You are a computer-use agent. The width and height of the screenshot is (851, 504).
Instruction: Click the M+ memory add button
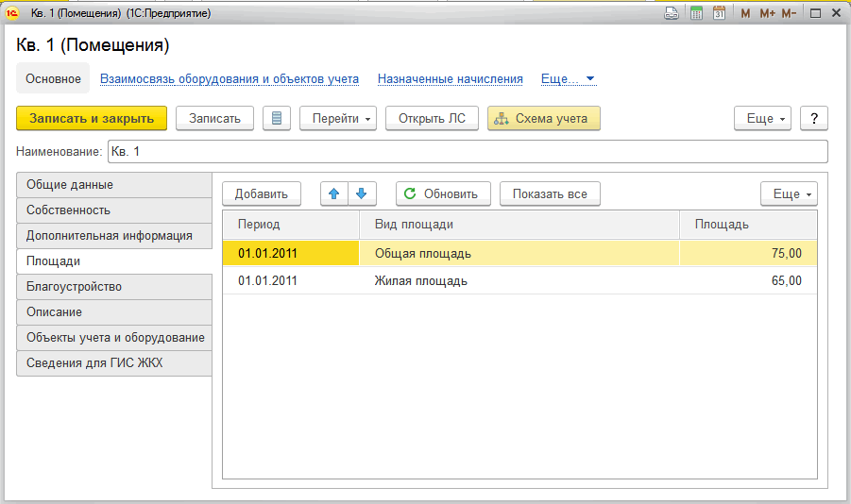click(766, 13)
